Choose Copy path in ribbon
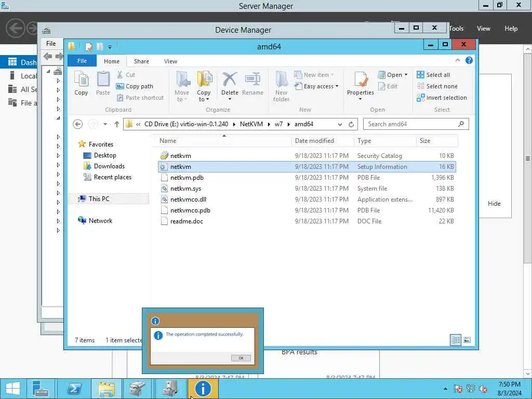 [x=135, y=86]
